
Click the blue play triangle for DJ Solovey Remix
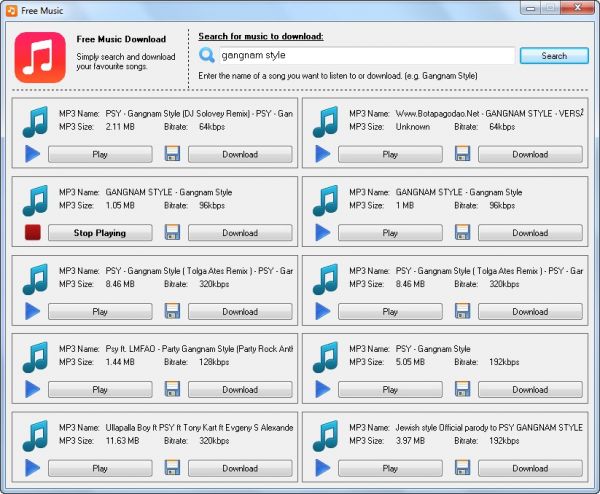pyautogui.click(x=33, y=154)
